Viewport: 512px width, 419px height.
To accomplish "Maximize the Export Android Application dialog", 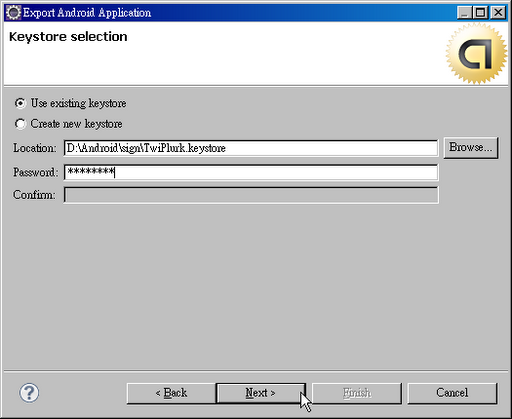I will 480,13.
